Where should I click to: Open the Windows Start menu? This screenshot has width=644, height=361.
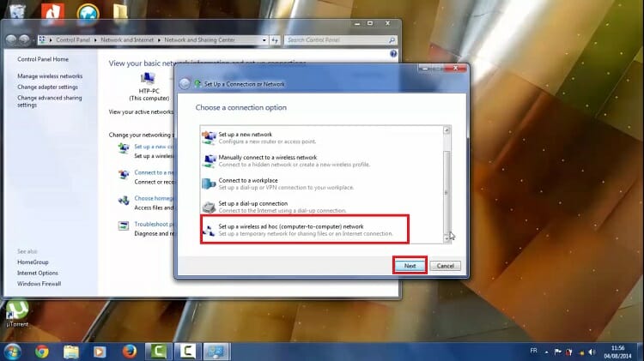tap(12, 352)
